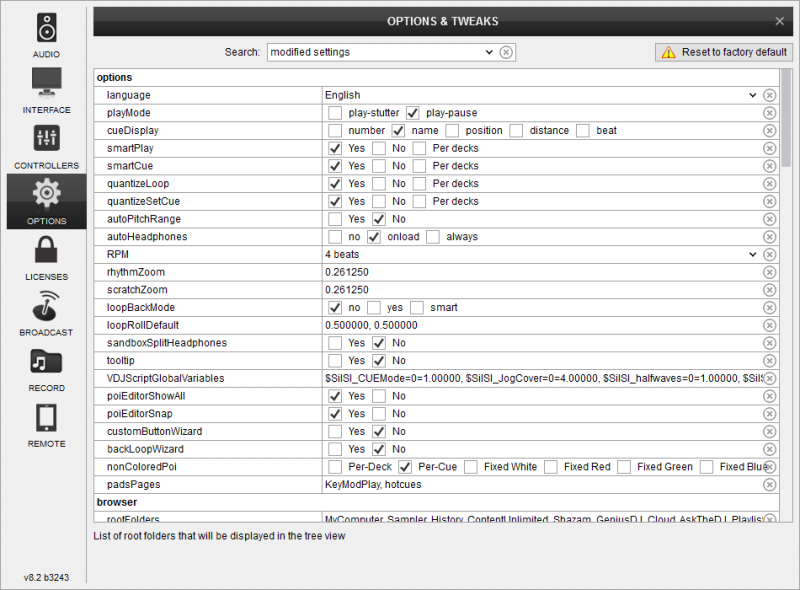The width and height of the screenshot is (800, 590).
Task: Reset the rhythmZoom value to default
Action: (769, 272)
